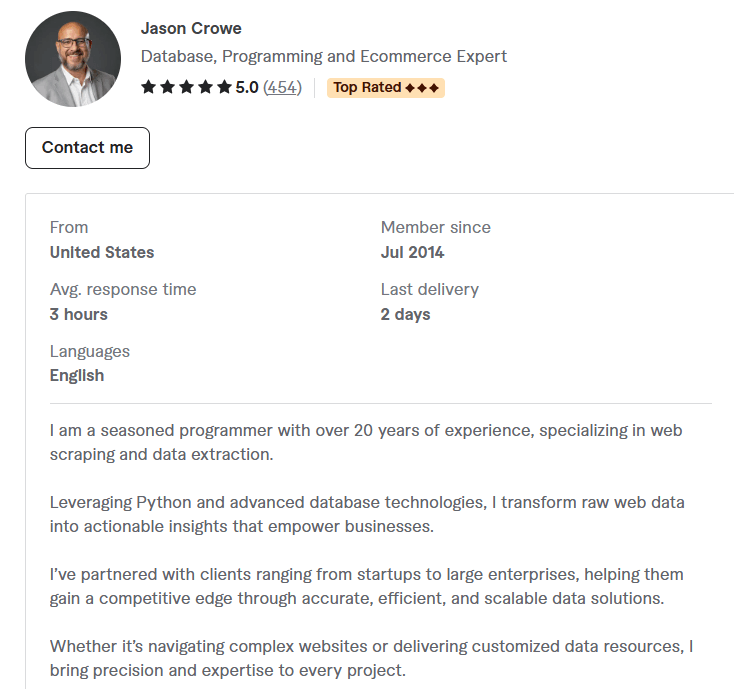
Task: Click the third rating star
Action: (186, 87)
